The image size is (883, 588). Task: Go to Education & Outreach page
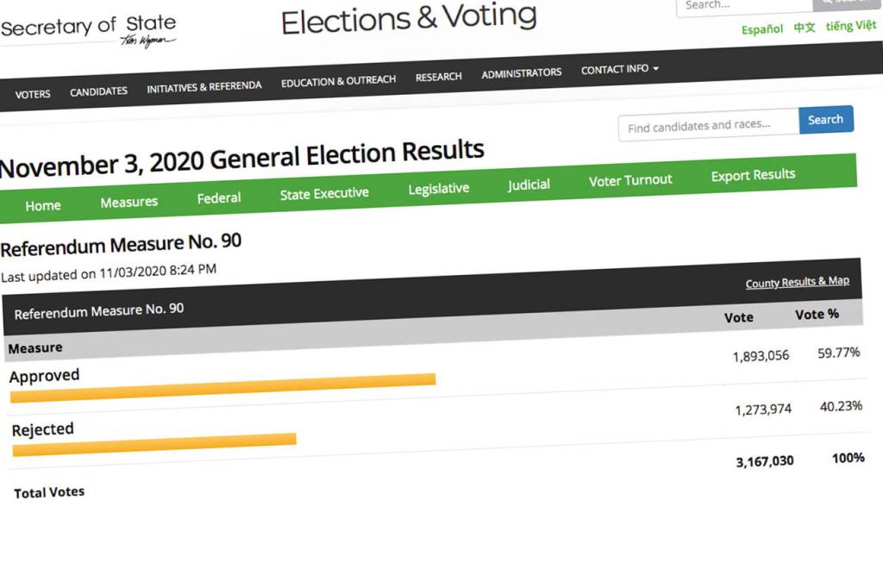pyautogui.click(x=337, y=80)
